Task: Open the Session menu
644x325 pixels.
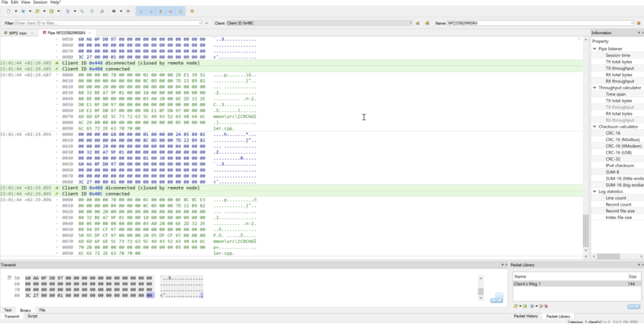Action: tap(40, 2)
